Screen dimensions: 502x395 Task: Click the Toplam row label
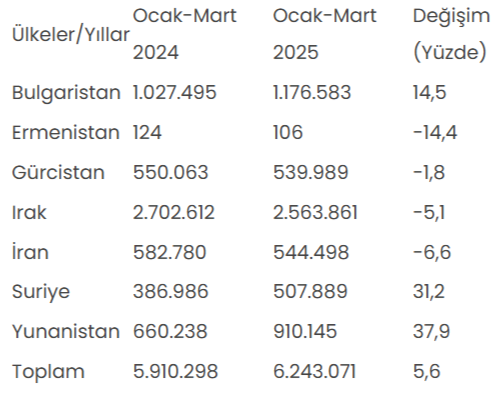coord(48,372)
